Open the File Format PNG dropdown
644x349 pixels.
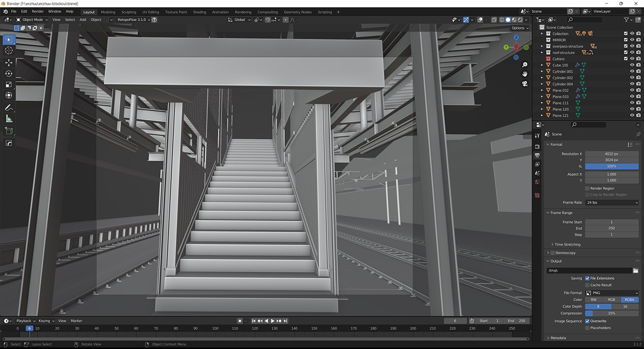point(612,293)
